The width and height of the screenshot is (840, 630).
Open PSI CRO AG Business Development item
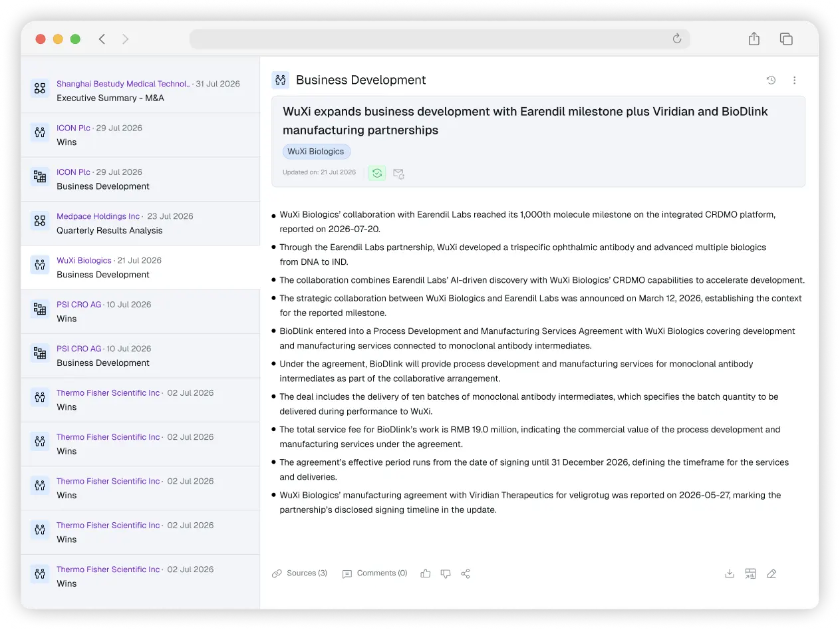140,356
